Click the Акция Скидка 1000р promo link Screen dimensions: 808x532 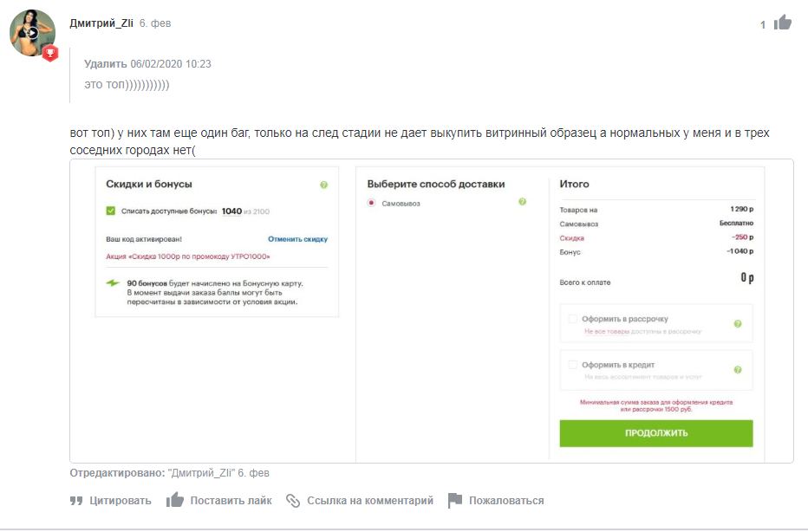pos(188,256)
